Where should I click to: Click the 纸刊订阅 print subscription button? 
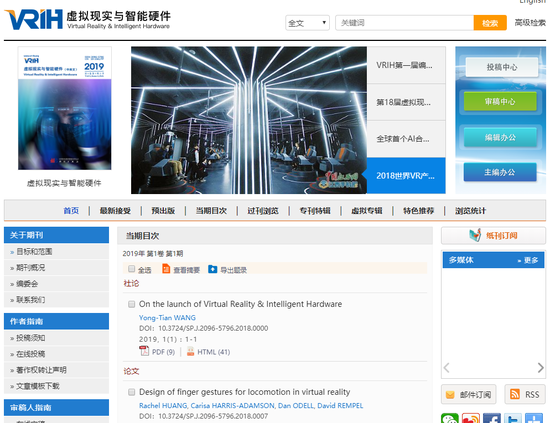click(x=493, y=235)
